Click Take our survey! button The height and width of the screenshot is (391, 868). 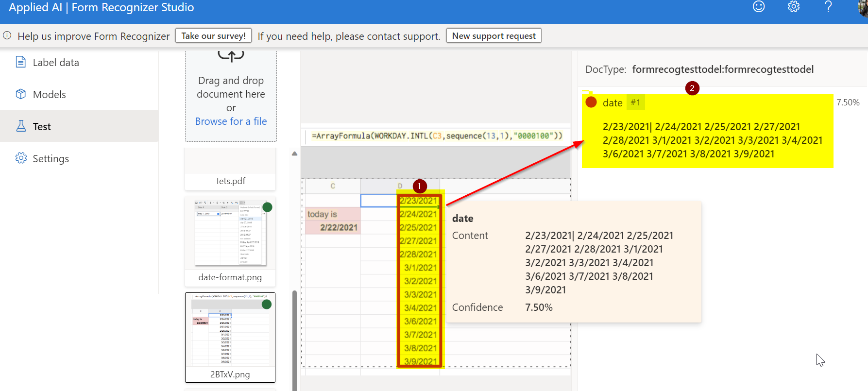pyautogui.click(x=214, y=35)
